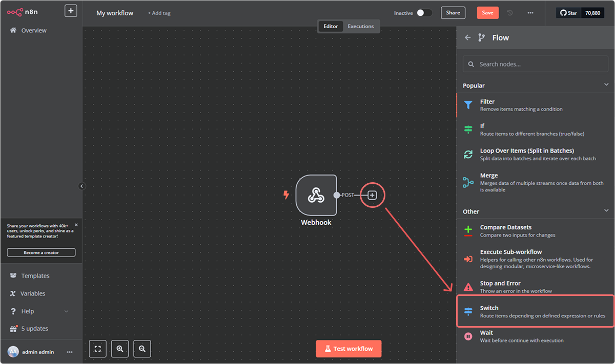Image resolution: width=615 pixels, height=364 pixels.
Task: Collapse the Popular section
Action: point(606,84)
